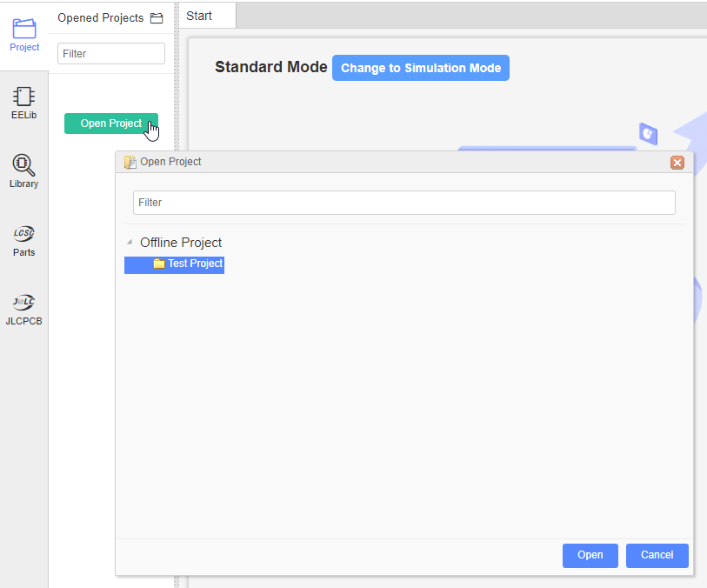The width and height of the screenshot is (707, 588).
Task: Open the Library search panel
Action: click(23, 171)
